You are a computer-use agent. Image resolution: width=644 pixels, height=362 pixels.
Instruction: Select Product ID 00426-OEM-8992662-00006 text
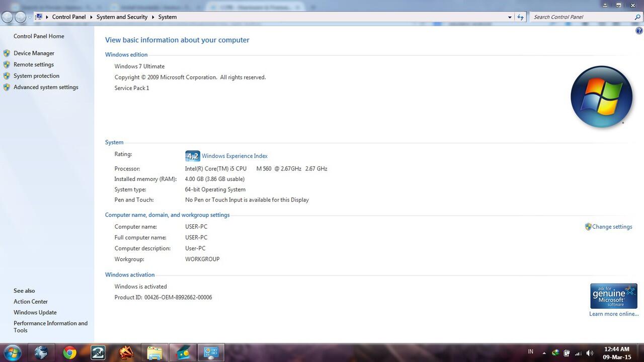coord(163,297)
